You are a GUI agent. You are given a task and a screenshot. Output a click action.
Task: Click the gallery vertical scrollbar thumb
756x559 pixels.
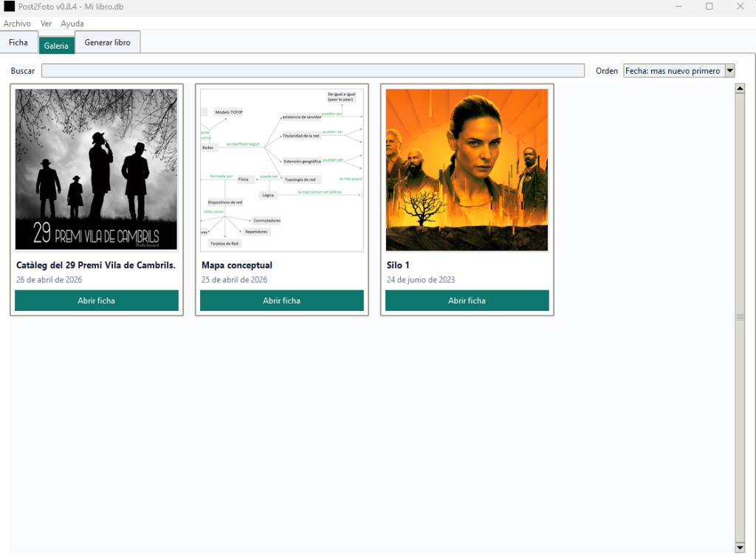pyautogui.click(x=740, y=318)
